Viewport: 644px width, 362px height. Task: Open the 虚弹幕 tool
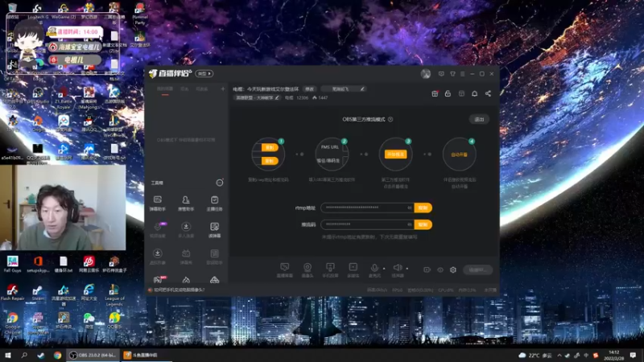214,230
